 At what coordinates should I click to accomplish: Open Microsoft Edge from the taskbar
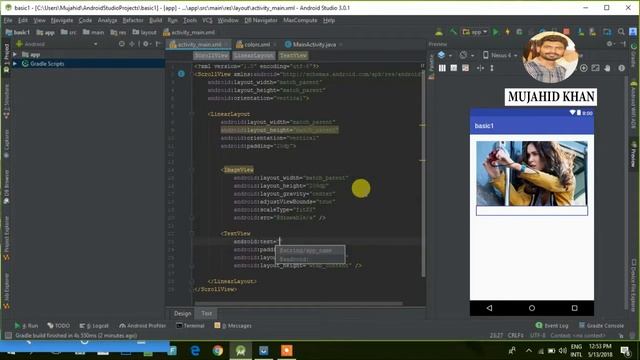pos(195,351)
